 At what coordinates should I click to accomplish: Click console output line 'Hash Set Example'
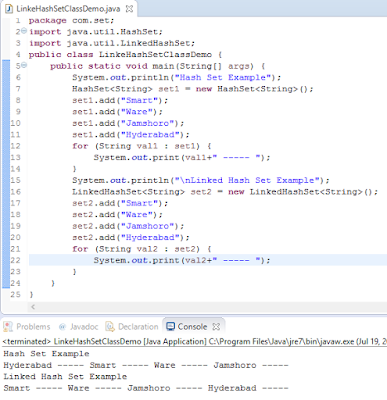tap(46, 354)
